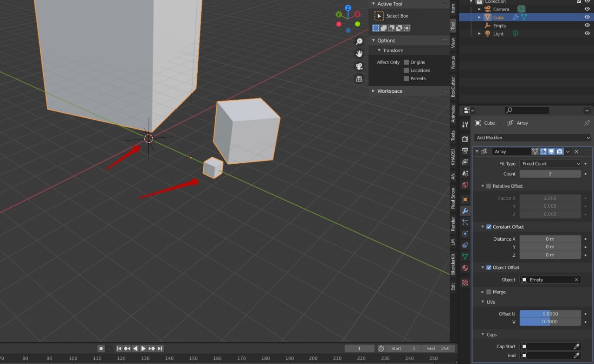Open the Fit Type dropdown

pos(550,164)
